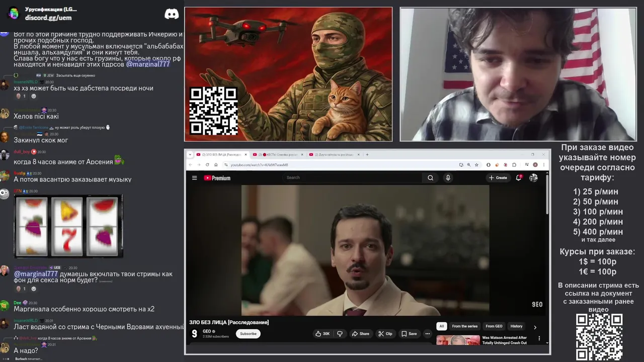Open more actions ellipsis under video
The image size is (644, 362).
428,334
